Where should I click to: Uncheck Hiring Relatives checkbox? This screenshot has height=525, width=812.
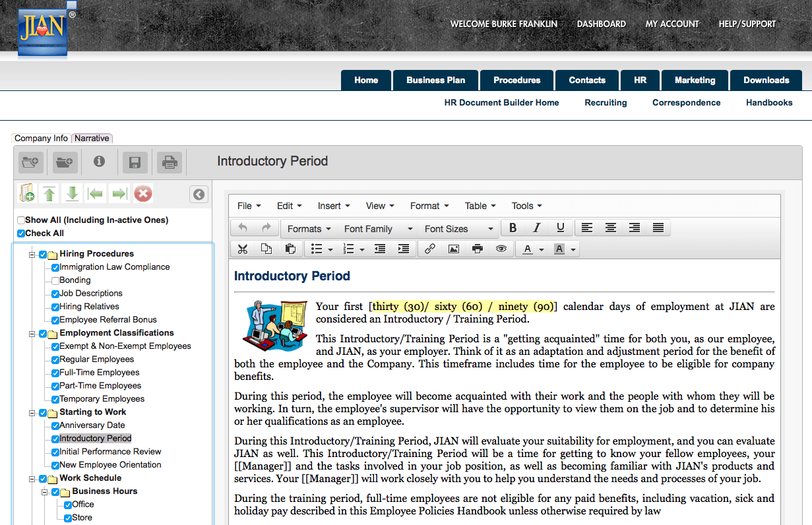[x=55, y=307]
